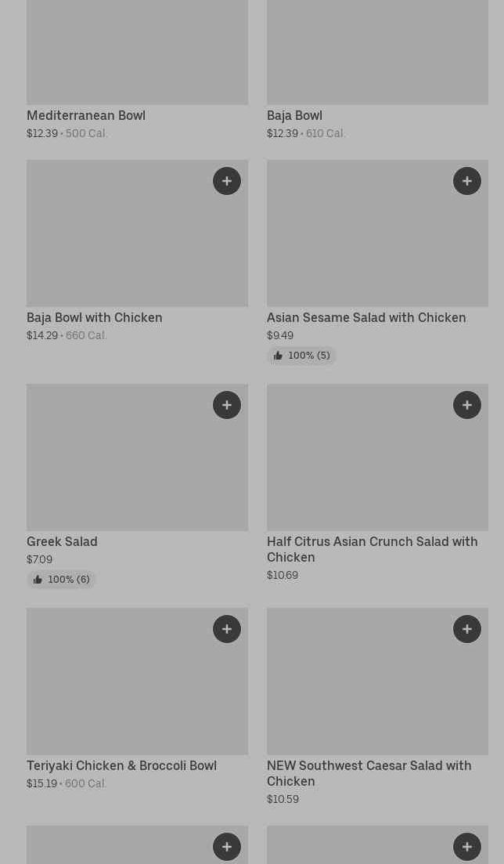View Teriyaki Chicken & Broccoli Bowl title link
504x864 pixels.
click(121, 765)
